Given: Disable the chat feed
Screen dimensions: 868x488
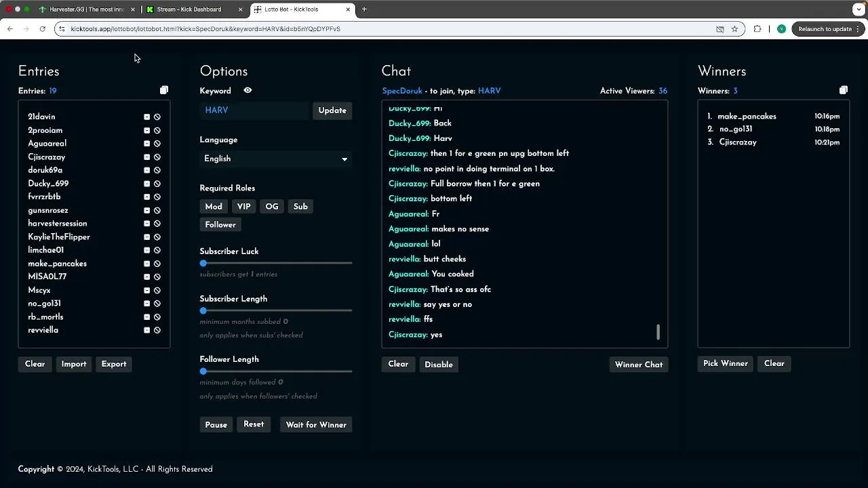Looking at the screenshot, I should (x=439, y=365).
